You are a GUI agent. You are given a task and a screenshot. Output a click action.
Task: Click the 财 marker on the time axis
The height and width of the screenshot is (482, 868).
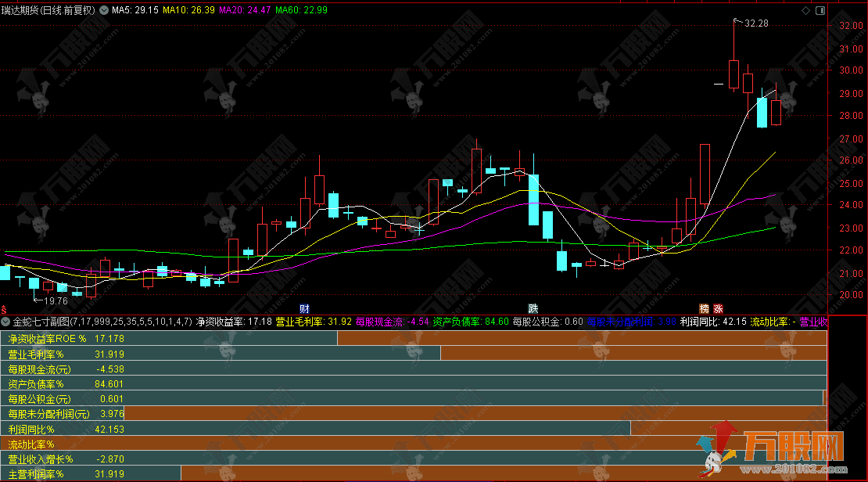304,309
